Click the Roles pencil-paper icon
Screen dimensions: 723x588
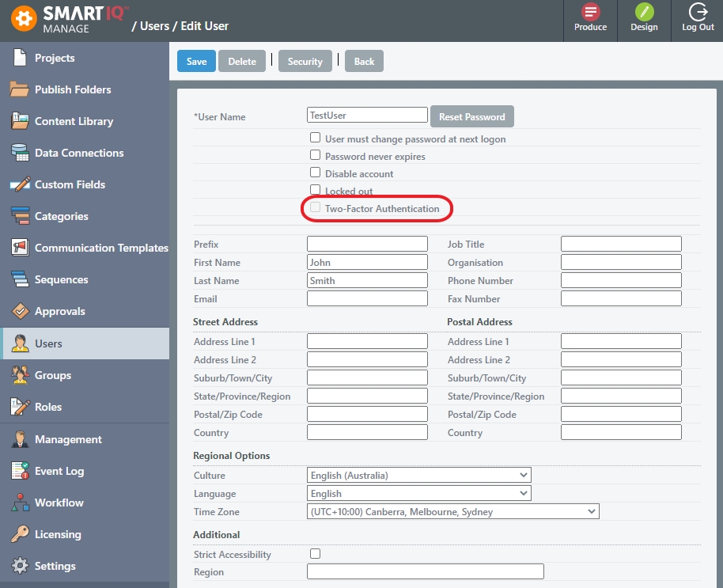coord(20,406)
